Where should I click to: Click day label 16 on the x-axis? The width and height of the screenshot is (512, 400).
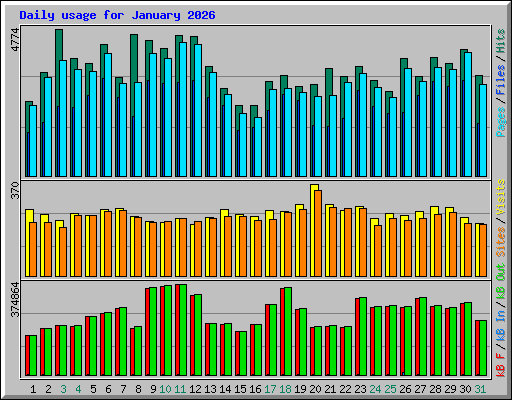point(255,389)
